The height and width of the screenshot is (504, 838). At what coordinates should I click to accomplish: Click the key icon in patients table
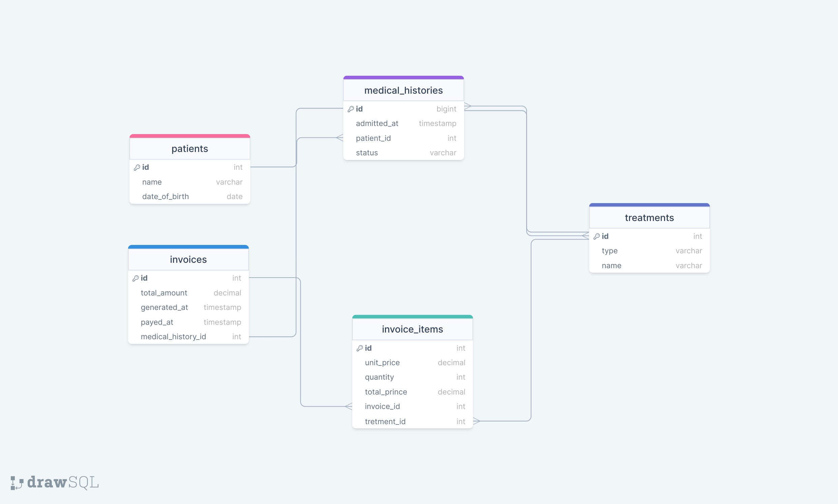click(x=137, y=167)
